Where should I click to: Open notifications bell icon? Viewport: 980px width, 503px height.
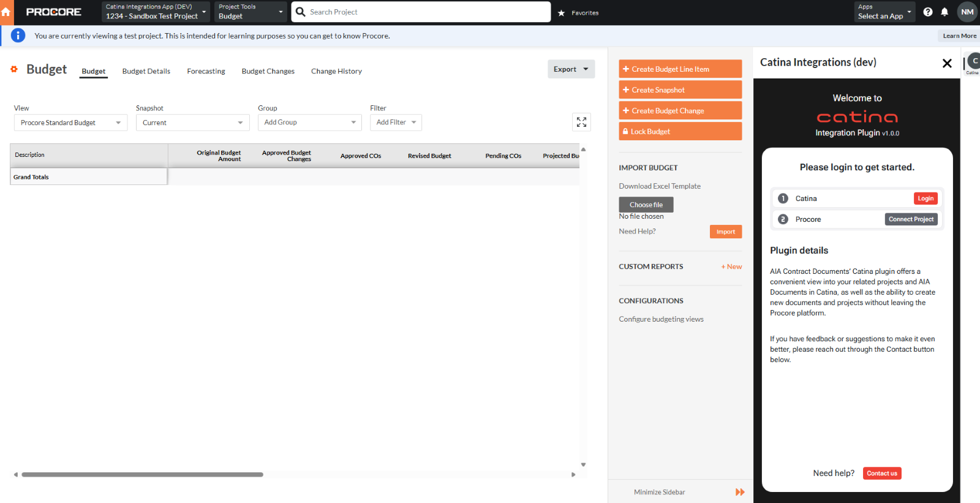click(944, 12)
